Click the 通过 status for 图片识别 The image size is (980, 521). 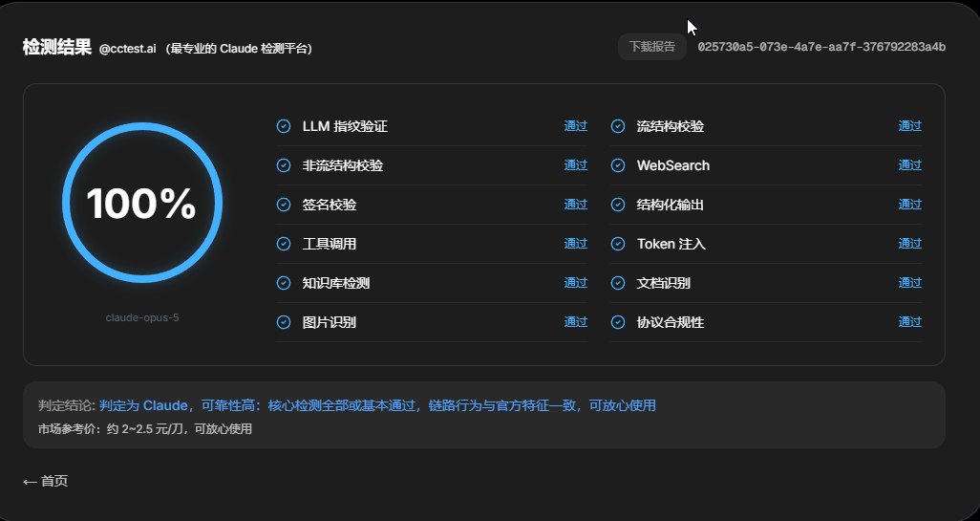[x=576, y=321]
